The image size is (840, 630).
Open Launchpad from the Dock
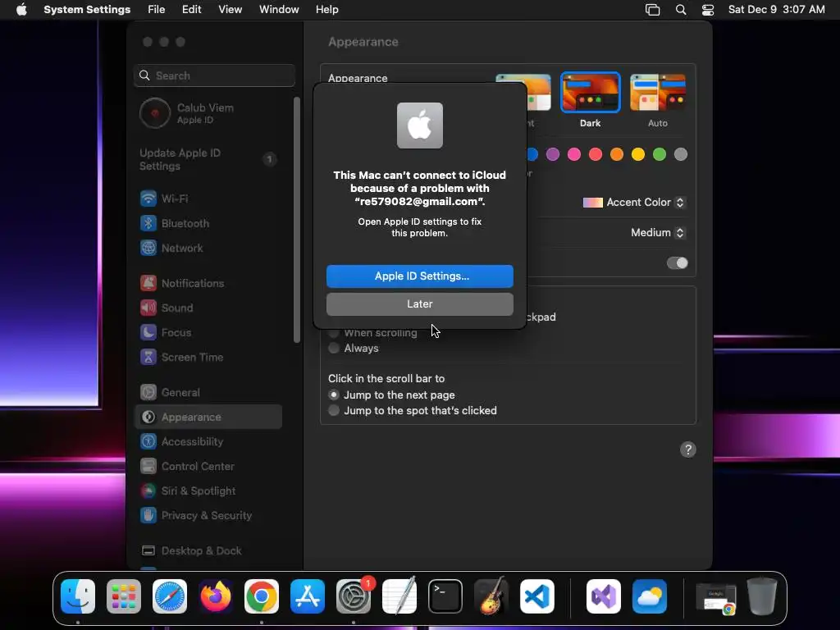[124, 596]
